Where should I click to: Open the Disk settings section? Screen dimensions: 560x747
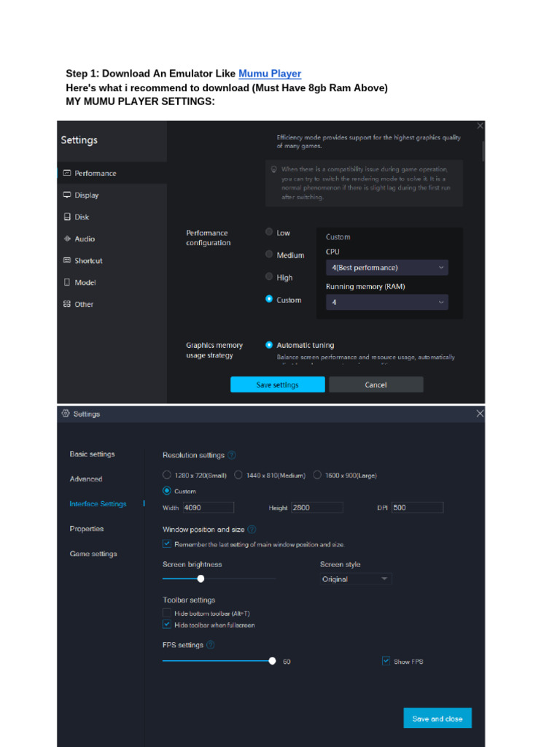tap(112, 217)
